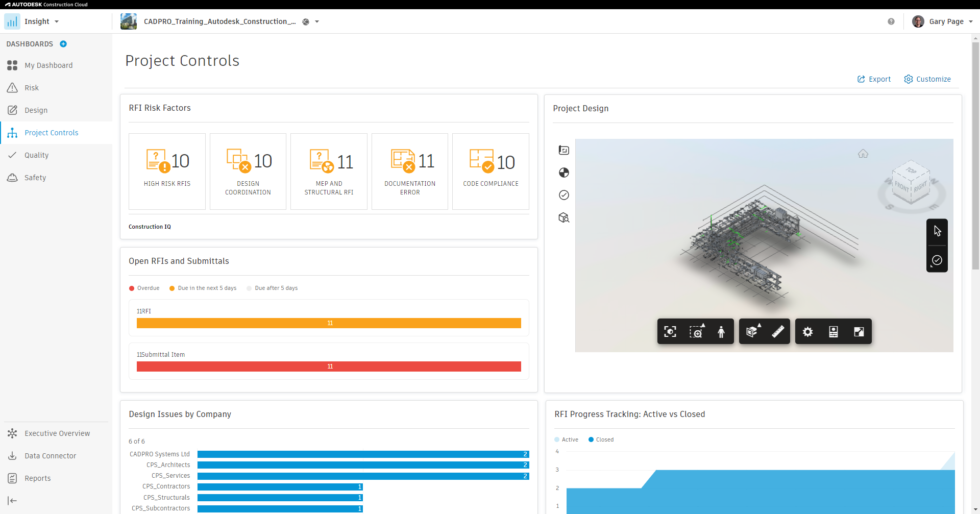Image resolution: width=980 pixels, height=514 pixels.
Task: Click the CPS_Structurals bar
Action: point(280,498)
